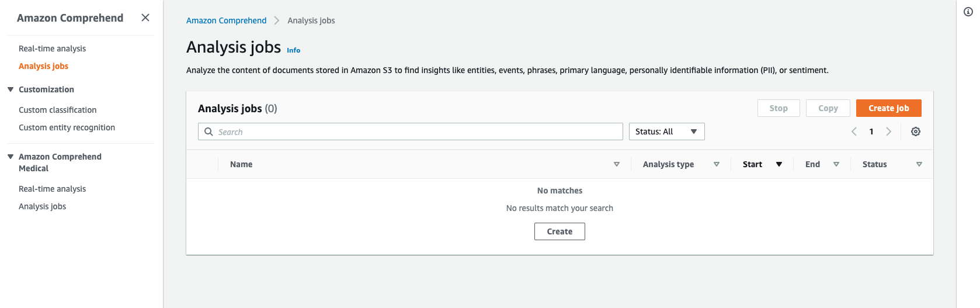980x308 pixels.
Task: Focus the Search jobs input field
Action: tap(410, 131)
